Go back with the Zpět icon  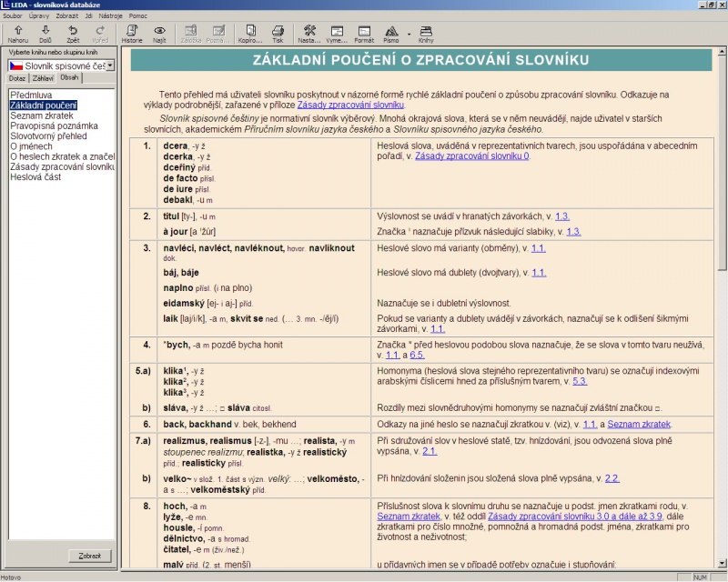point(73,34)
